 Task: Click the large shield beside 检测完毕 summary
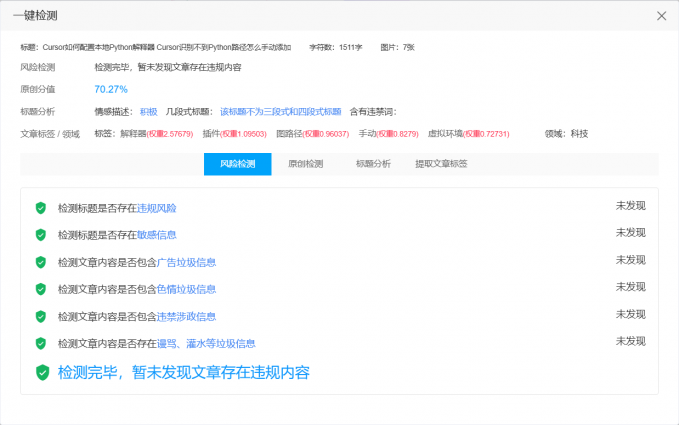point(42,372)
